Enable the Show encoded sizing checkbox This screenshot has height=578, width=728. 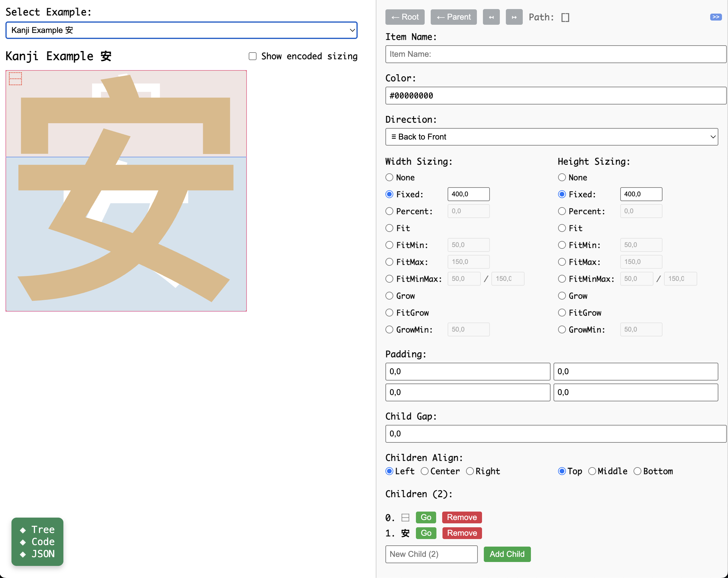[252, 56]
